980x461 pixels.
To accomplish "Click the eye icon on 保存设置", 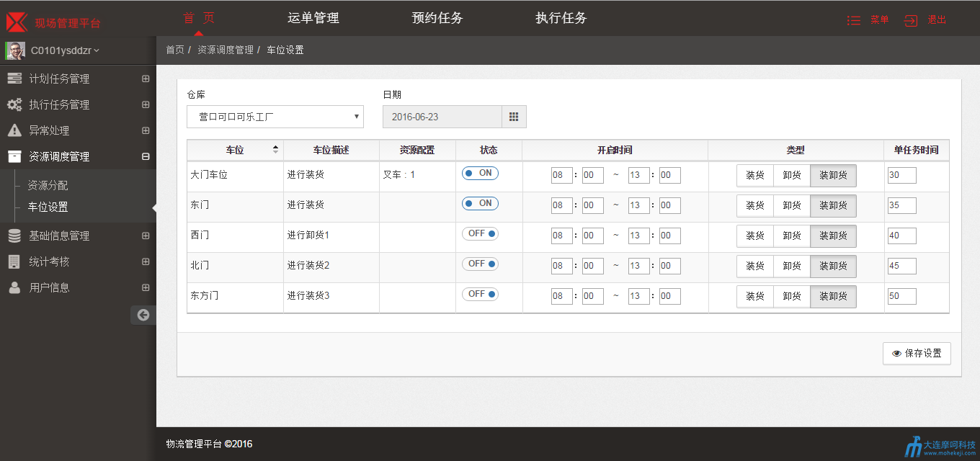I will click(897, 354).
